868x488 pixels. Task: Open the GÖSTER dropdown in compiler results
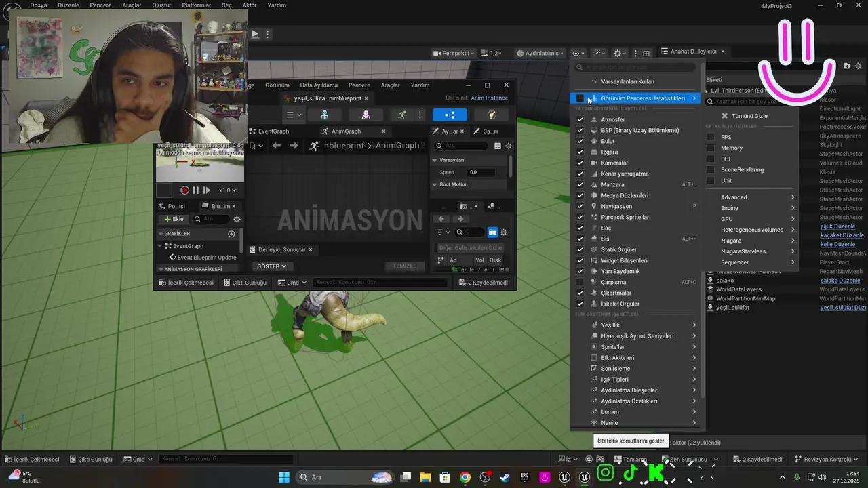pyautogui.click(x=271, y=266)
